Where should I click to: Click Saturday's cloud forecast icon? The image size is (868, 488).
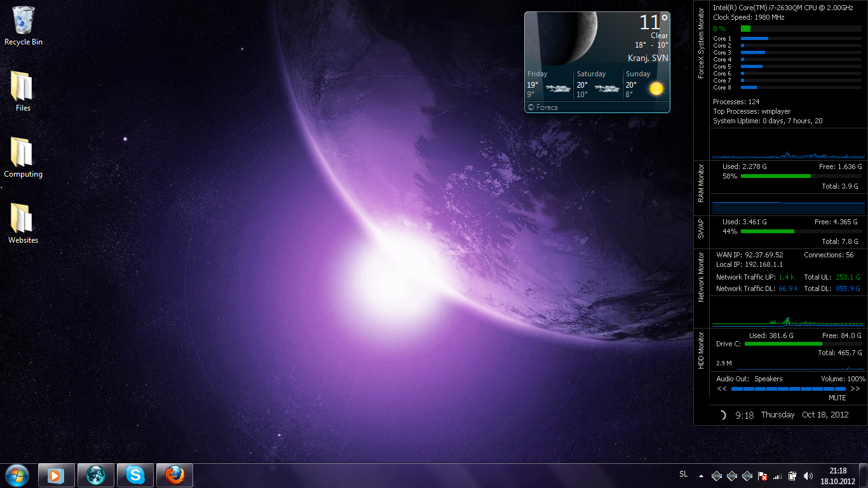[x=607, y=89]
